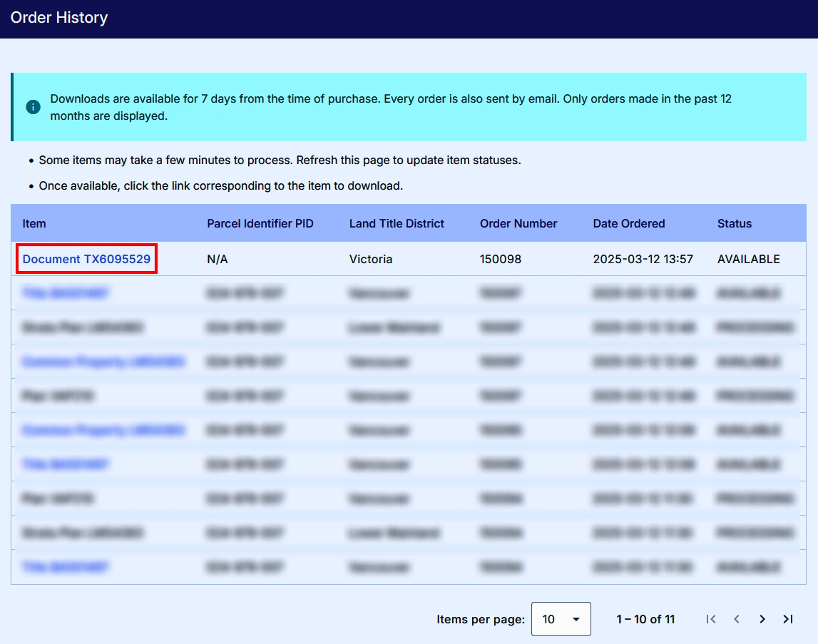
Task: Click the Order History page title
Action: click(59, 18)
